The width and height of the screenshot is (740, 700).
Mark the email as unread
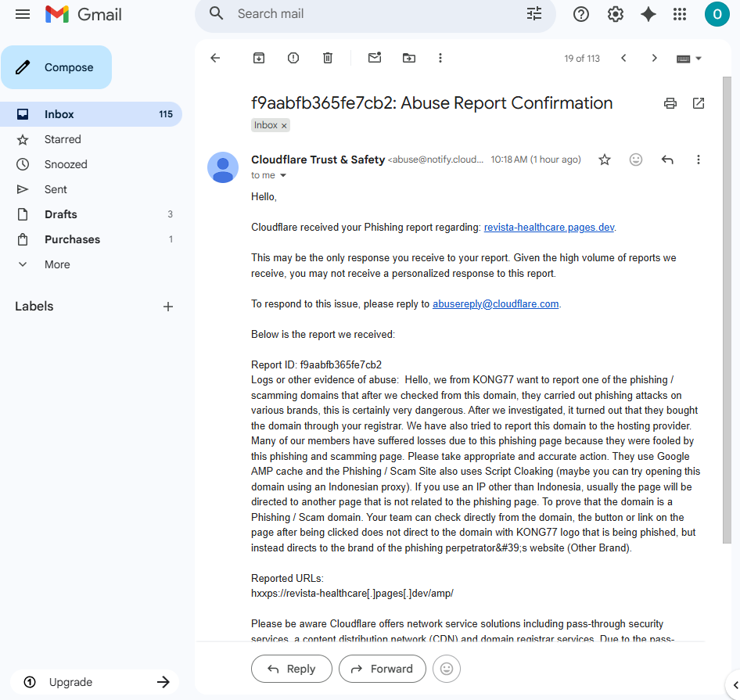(375, 58)
